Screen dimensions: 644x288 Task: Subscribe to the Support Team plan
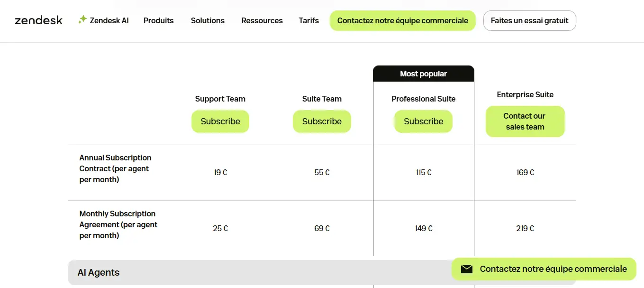click(220, 121)
